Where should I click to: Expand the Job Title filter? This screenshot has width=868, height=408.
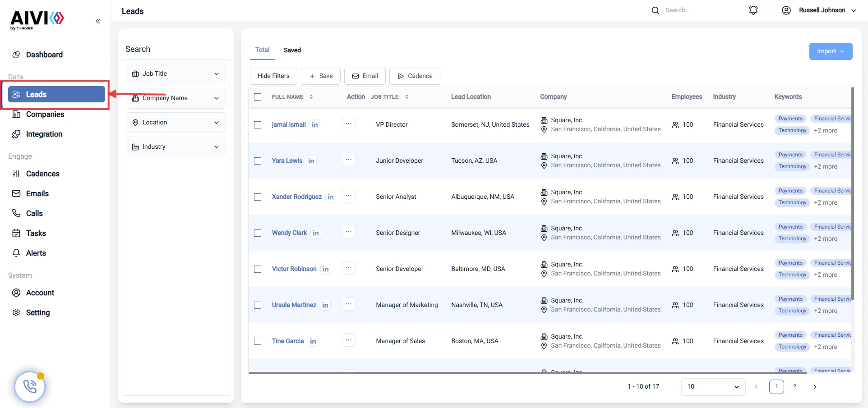[176, 73]
